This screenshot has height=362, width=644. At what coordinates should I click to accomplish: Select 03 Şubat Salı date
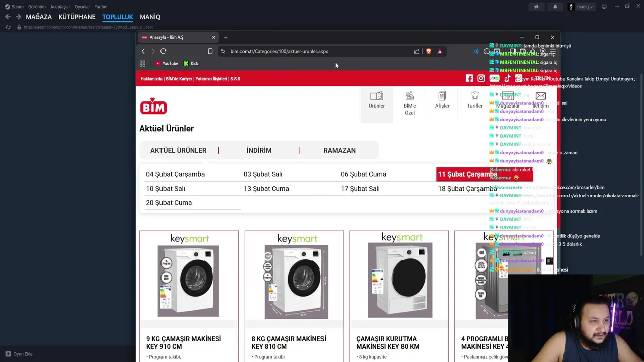[263, 174]
